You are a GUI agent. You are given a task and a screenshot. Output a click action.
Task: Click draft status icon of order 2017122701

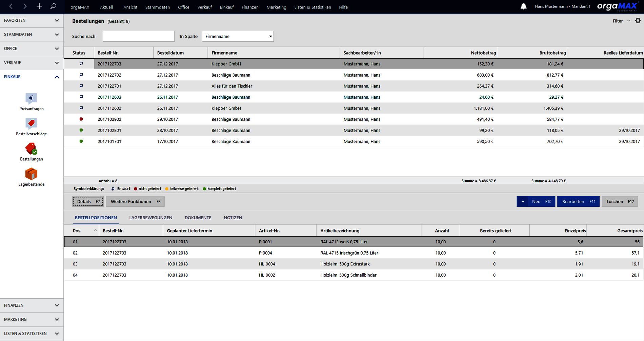coord(81,86)
